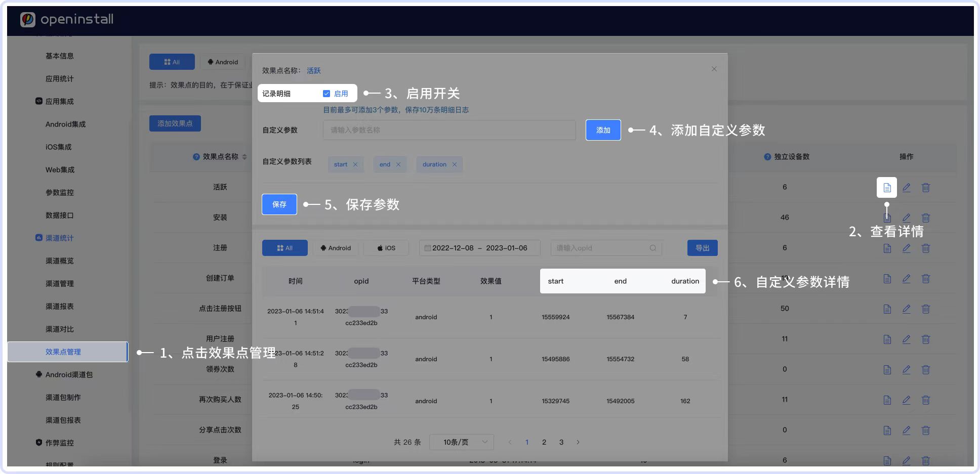
Task: Switch to the Android tab in the dialog
Action: 336,248
